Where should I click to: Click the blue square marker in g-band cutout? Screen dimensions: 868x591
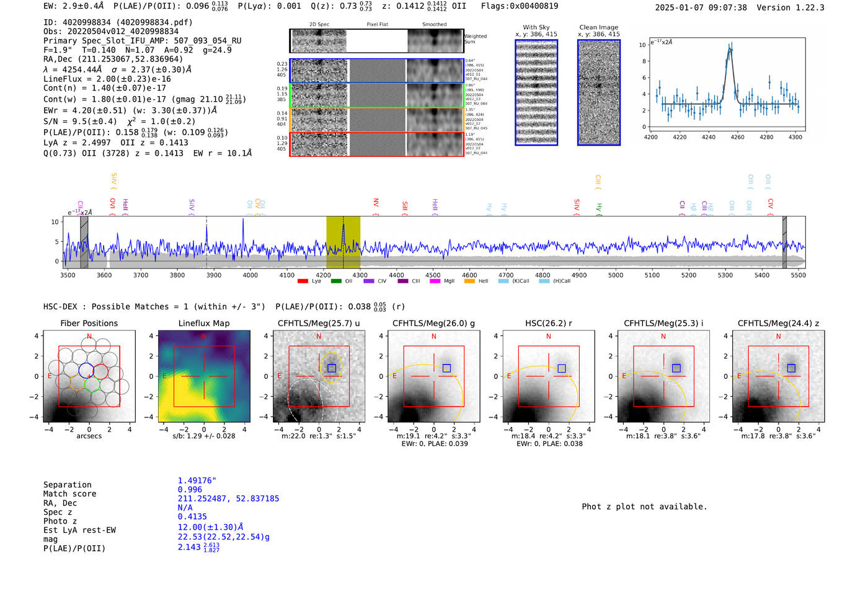click(446, 368)
